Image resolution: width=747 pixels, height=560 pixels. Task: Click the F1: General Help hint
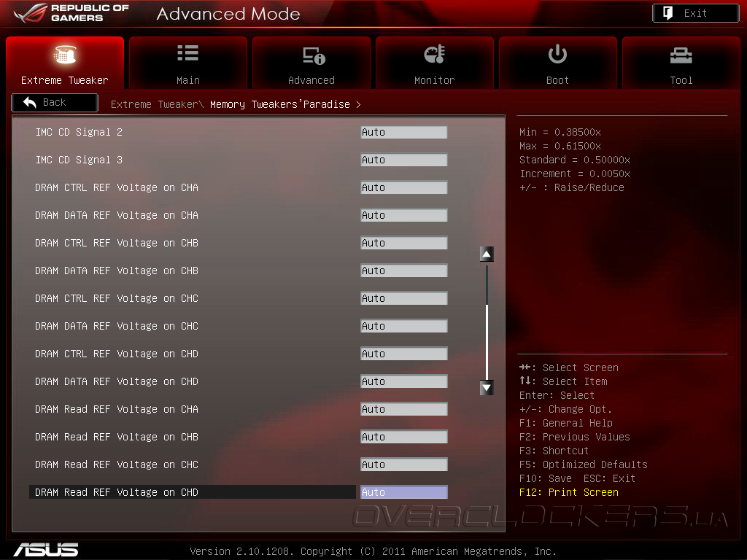(566, 423)
